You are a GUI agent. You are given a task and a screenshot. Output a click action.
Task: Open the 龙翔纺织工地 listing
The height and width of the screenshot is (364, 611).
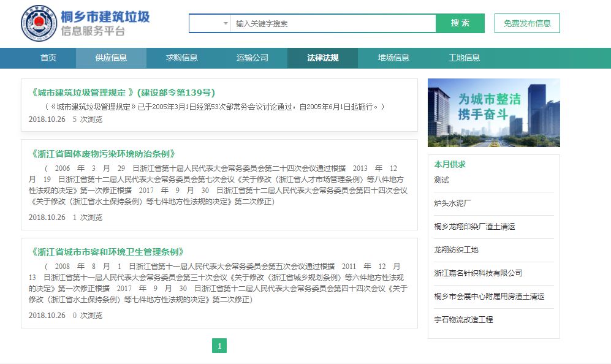click(x=457, y=250)
